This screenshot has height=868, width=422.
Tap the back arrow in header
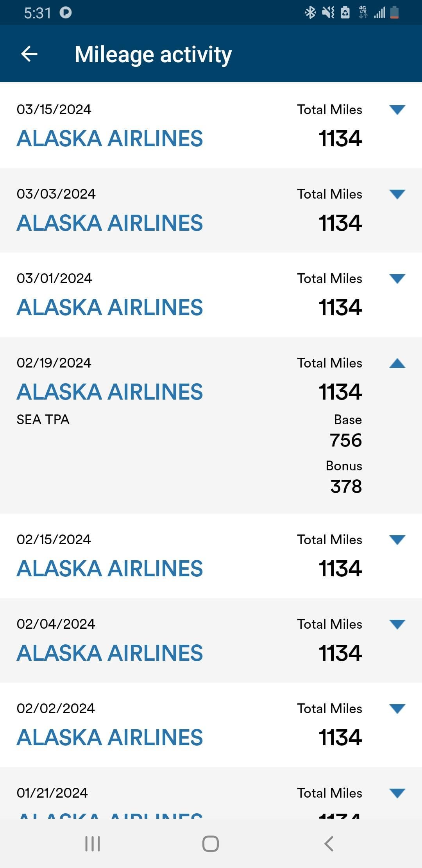(x=29, y=54)
